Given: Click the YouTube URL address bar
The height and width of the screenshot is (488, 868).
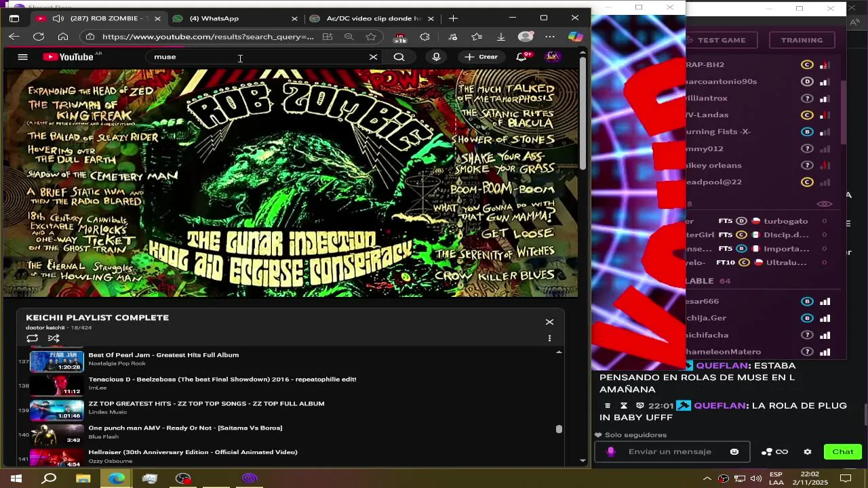Looking at the screenshot, I should point(208,37).
